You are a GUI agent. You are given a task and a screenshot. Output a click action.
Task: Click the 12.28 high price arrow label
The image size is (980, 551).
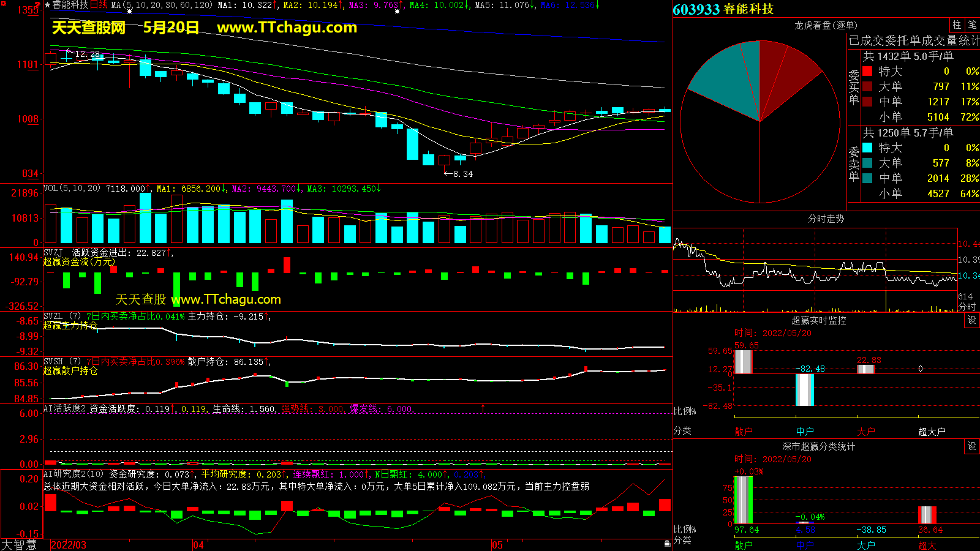[82, 54]
